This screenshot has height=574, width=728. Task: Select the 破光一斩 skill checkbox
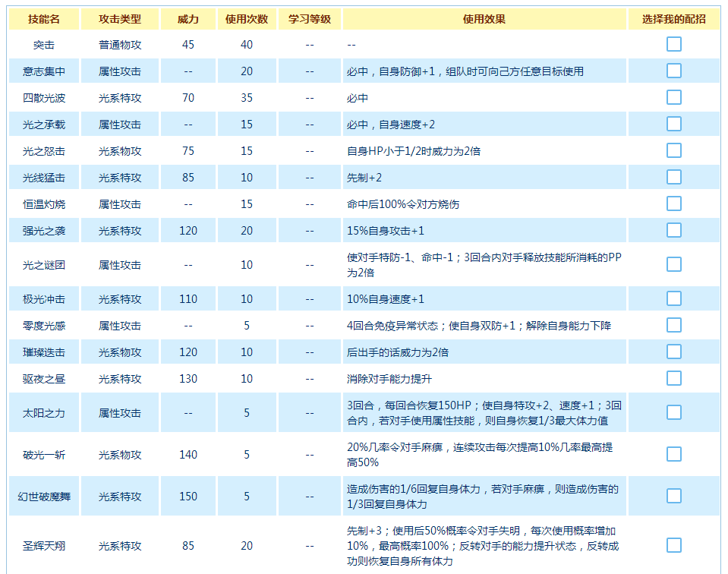pyautogui.click(x=673, y=454)
